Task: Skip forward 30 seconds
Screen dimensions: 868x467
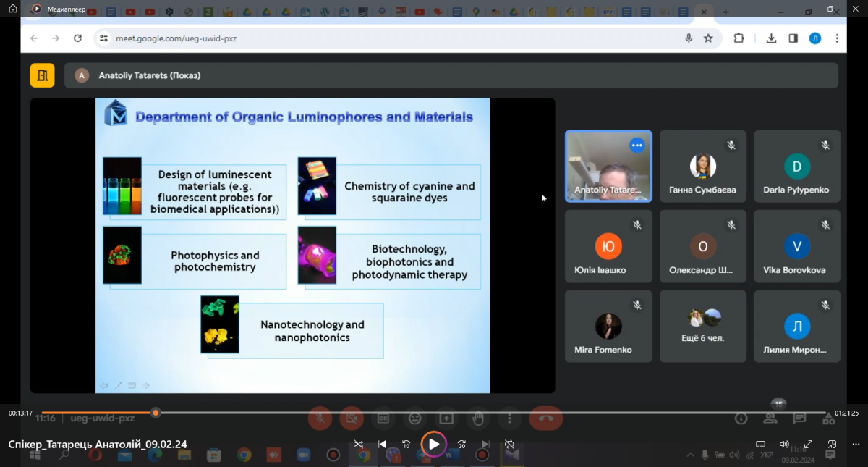Action: click(x=461, y=445)
